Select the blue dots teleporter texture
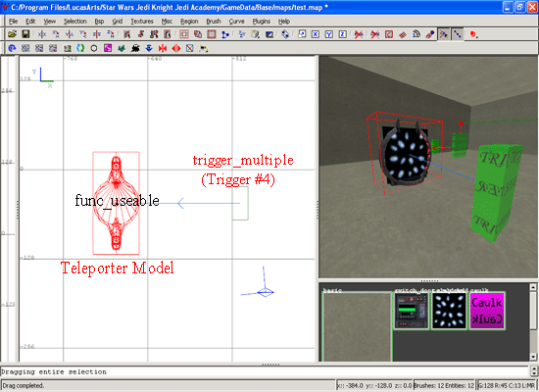Screen dimensions: 539x392 tap(449, 312)
